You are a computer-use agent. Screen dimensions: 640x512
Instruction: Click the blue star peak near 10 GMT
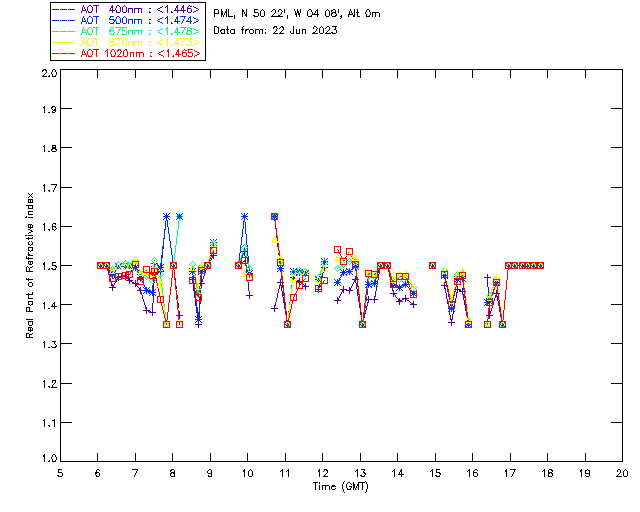coord(244,216)
